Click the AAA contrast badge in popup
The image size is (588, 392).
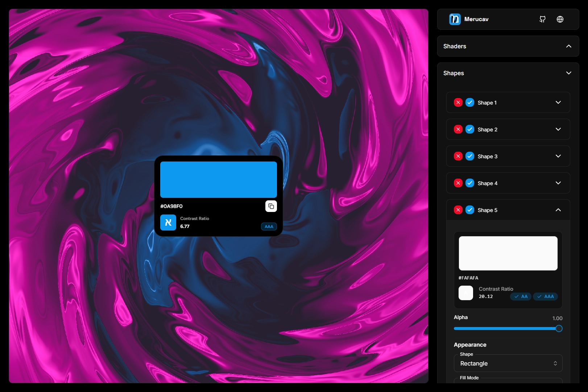[268, 226]
